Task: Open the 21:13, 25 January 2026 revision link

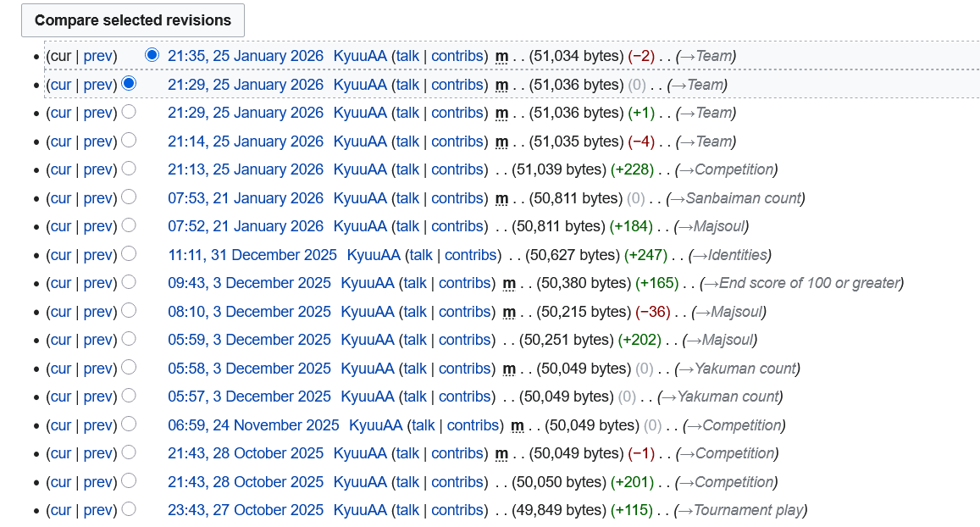Action: pos(246,169)
